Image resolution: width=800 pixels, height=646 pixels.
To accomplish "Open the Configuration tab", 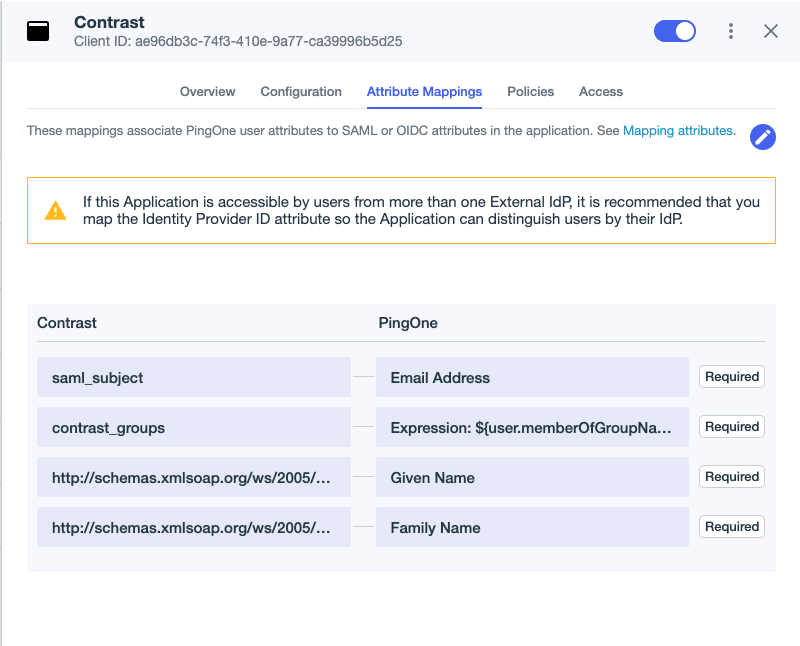I will tap(301, 91).
